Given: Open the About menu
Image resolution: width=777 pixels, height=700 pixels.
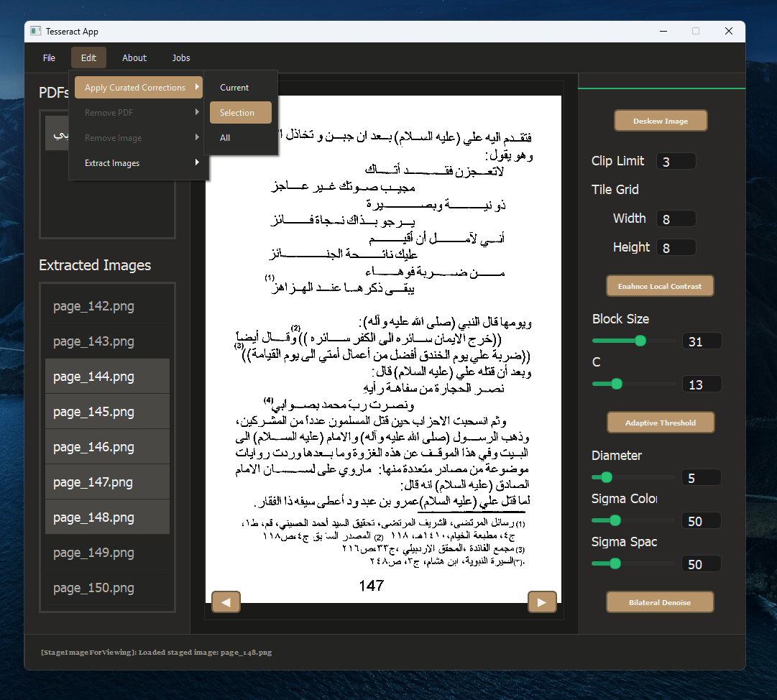Looking at the screenshot, I should pos(134,58).
